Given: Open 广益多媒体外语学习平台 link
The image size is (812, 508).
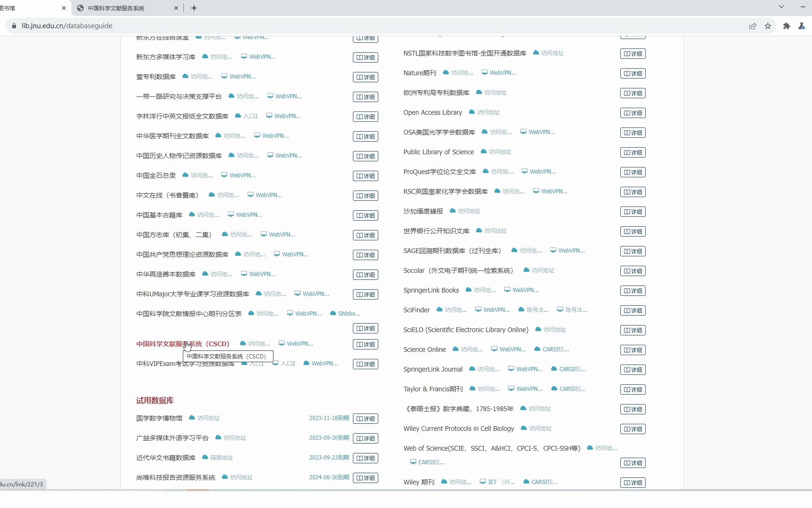Looking at the screenshot, I should 172,438.
